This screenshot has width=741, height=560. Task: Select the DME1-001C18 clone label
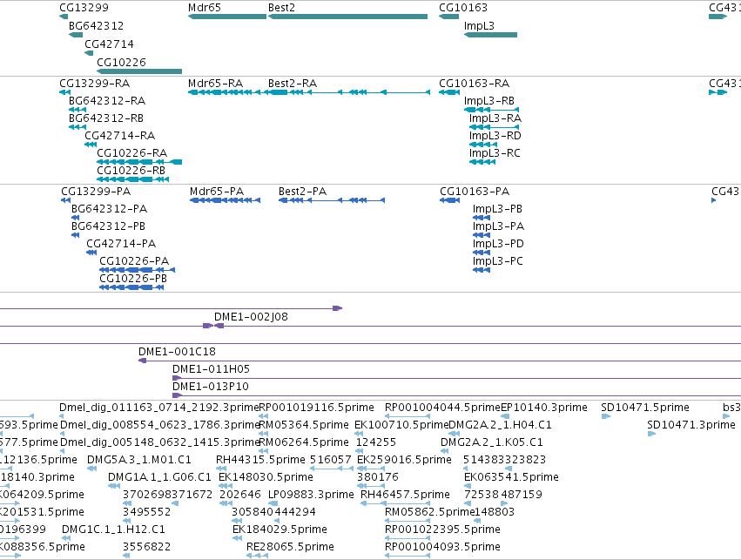pyautogui.click(x=178, y=352)
